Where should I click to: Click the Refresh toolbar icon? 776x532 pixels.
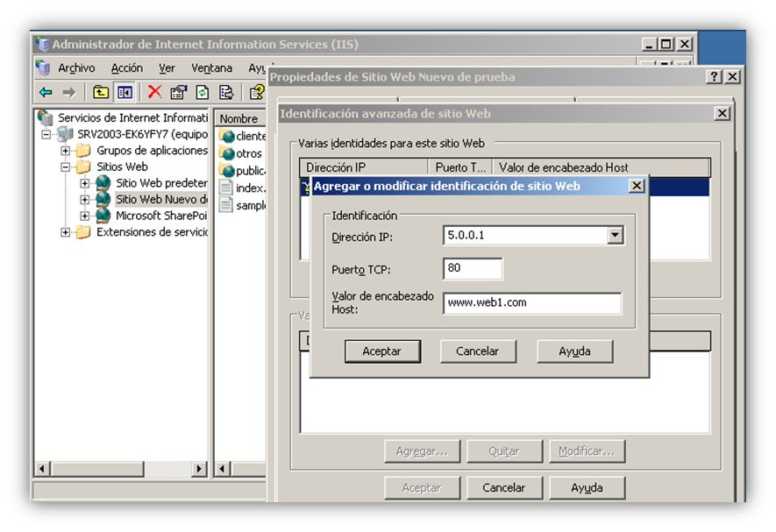pos(202,92)
